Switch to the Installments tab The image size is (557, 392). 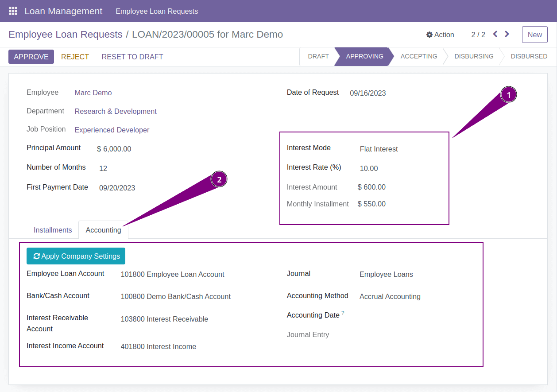coord(52,230)
